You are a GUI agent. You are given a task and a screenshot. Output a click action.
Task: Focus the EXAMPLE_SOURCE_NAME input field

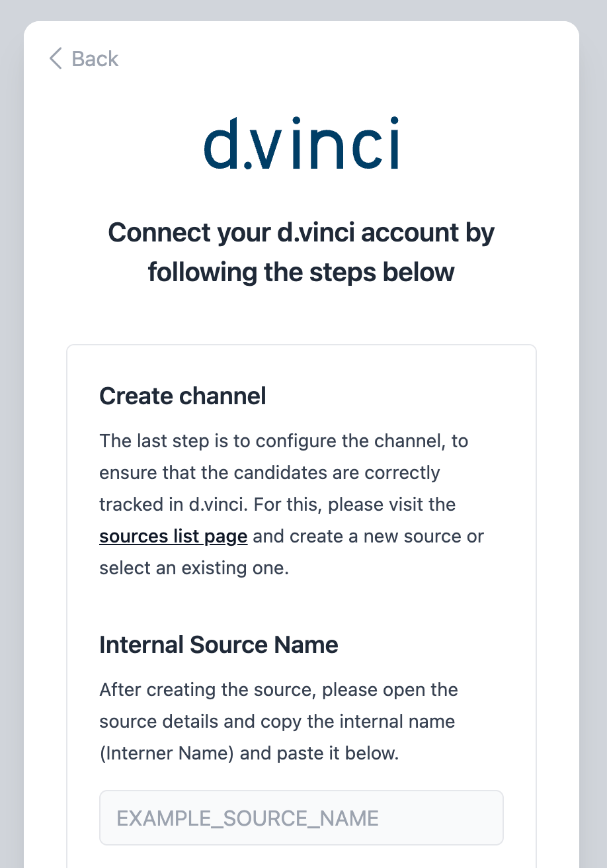[301, 818]
